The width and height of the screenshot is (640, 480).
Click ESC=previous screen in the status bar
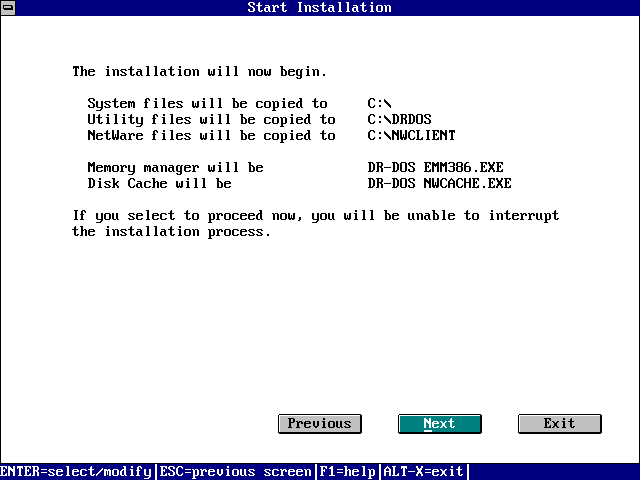point(235,471)
